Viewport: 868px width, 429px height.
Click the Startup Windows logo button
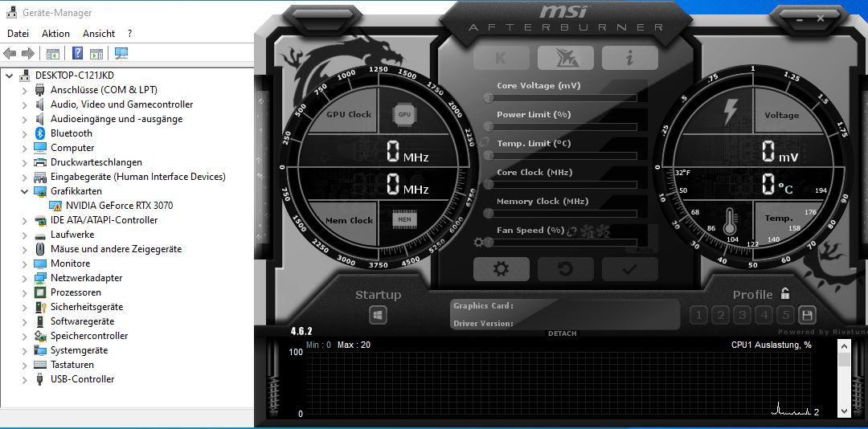[x=378, y=316]
